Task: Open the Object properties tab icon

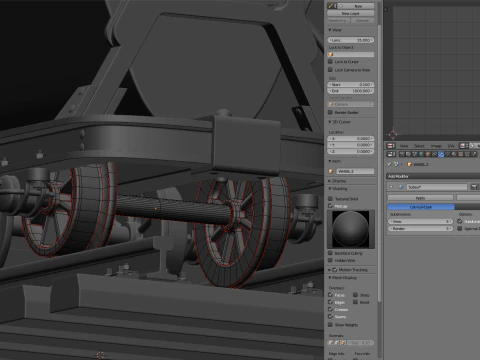Action: coord(428,154)
